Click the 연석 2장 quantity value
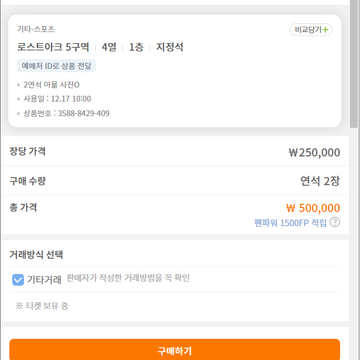 tap(320, 181)
